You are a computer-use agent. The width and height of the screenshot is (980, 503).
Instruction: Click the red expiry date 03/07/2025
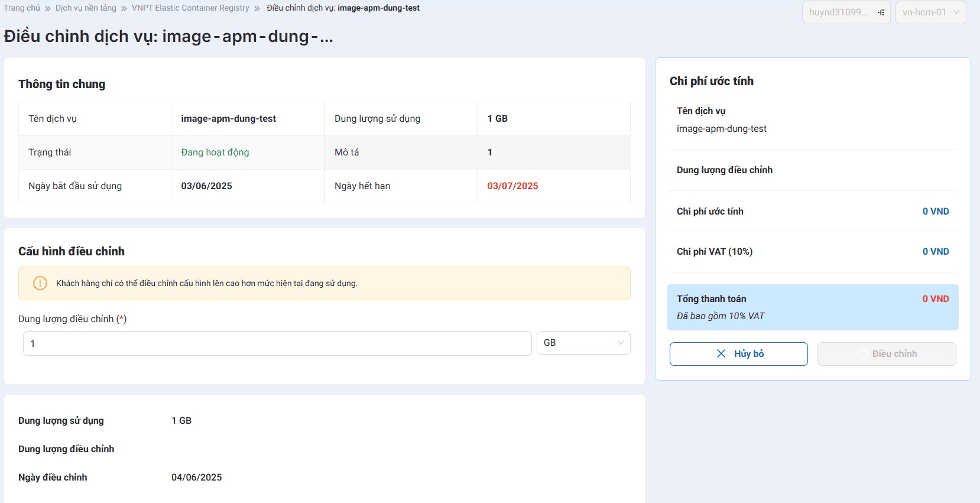click(x=512, y=186)
